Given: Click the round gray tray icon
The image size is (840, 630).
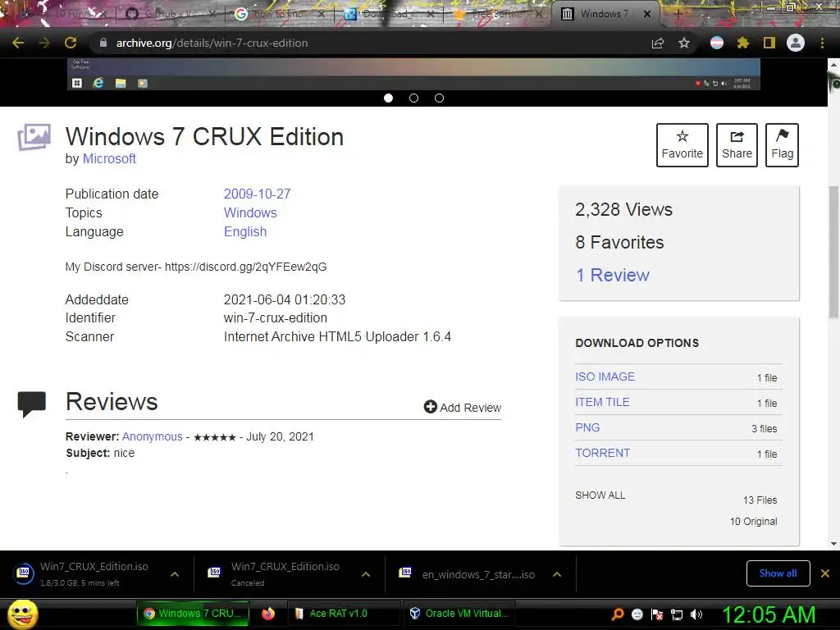Looking at the screenshot, I should point(637,614).
